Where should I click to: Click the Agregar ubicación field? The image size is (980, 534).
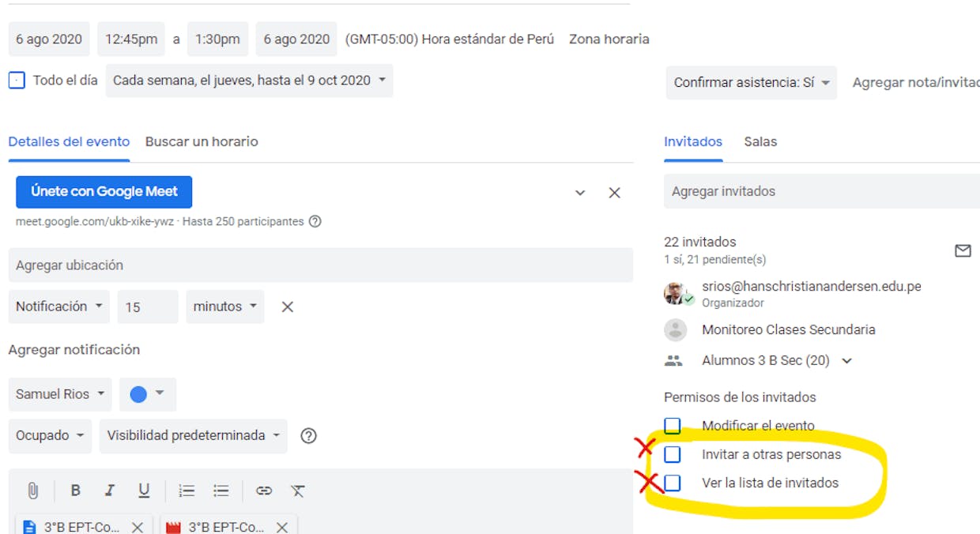tap(321, 265)
